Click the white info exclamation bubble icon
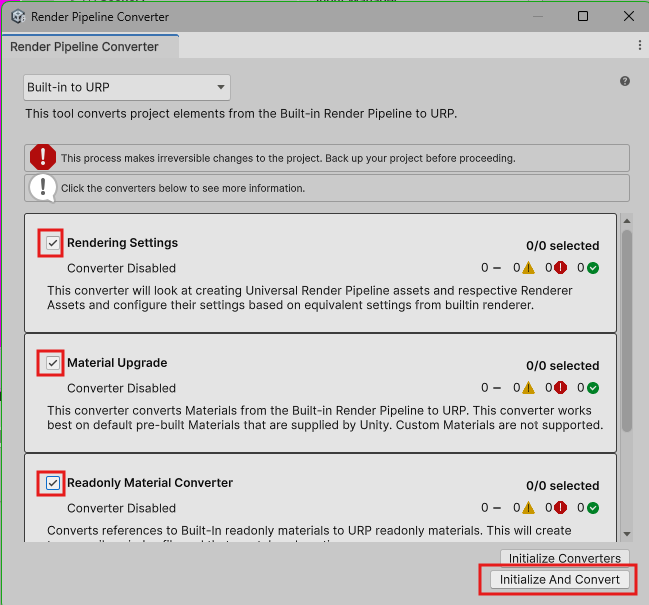This screenshot has width=649, height=605. click(43, 188)
